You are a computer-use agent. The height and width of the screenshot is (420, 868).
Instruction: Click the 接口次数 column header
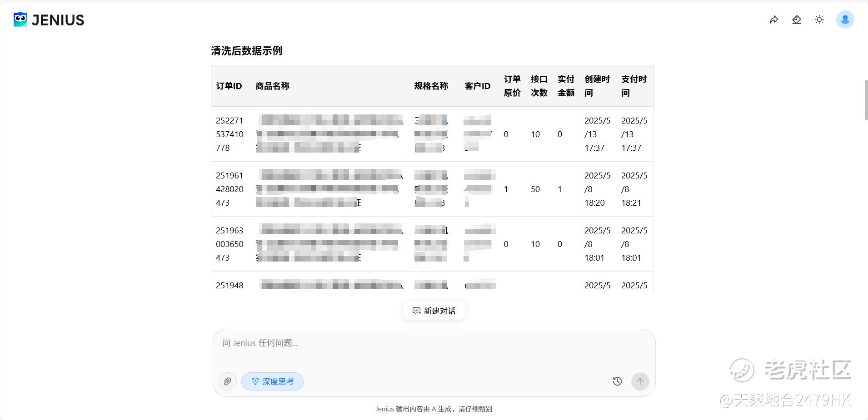(x=539, y=86)
